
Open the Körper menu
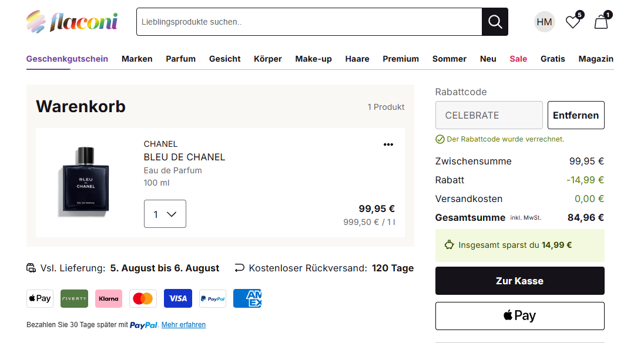tap(268, 59)
